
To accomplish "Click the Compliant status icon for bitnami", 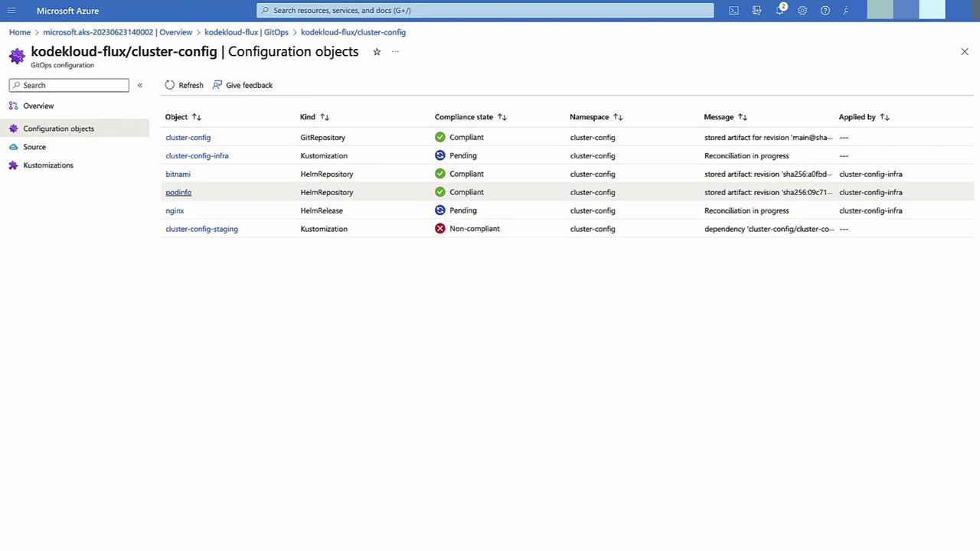I will pos(440,174).
